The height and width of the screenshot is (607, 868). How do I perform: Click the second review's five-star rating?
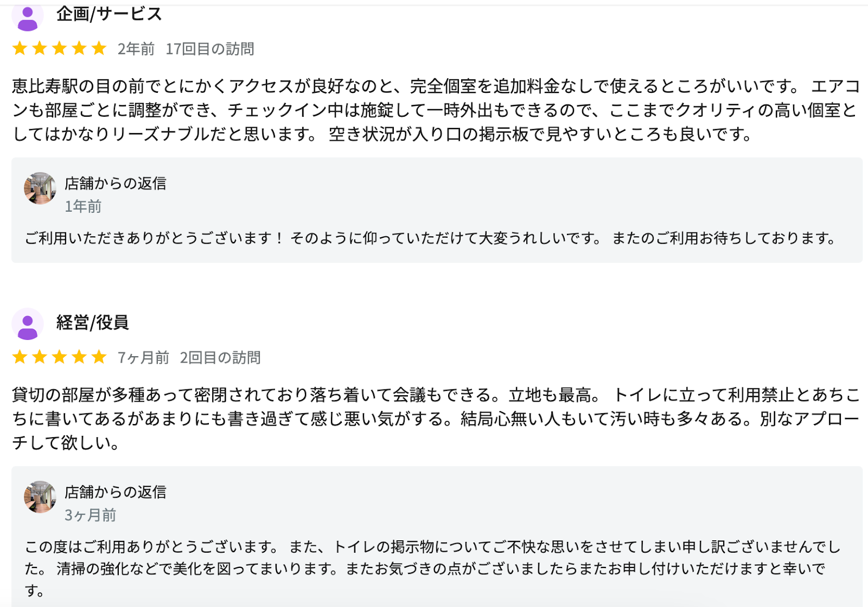(59, 357)
